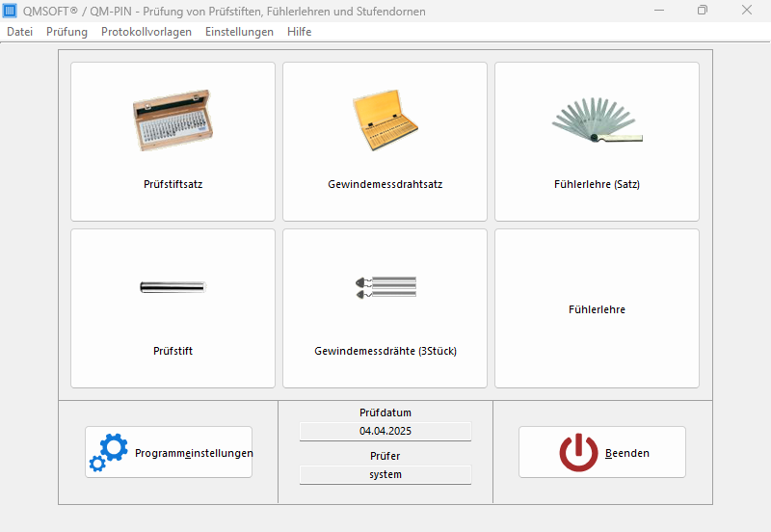Click the Gewindemessdrähte three-wire image
771x532 pixels.
point(386,287)
